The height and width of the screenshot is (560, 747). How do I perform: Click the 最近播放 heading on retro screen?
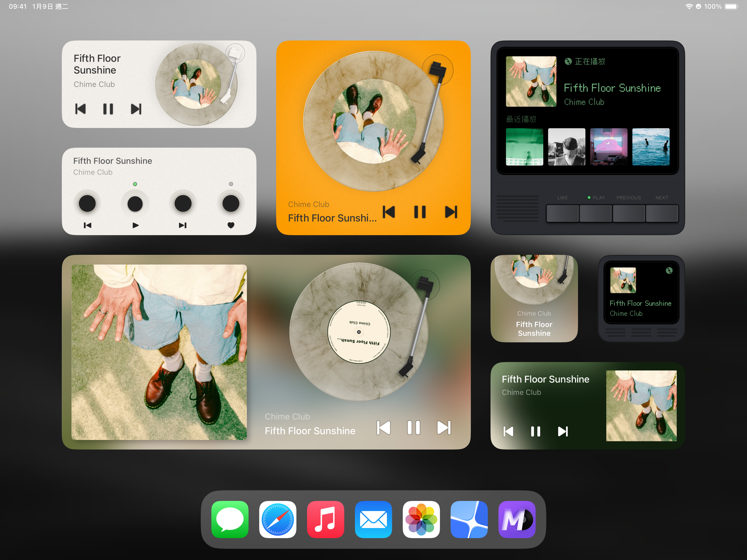tap(521, 119)
